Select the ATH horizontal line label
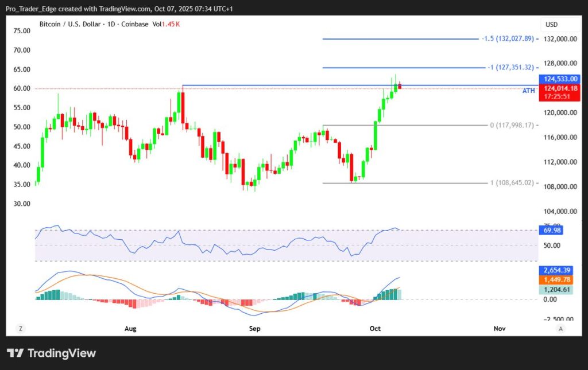588x370 pixels. point(528,91)
